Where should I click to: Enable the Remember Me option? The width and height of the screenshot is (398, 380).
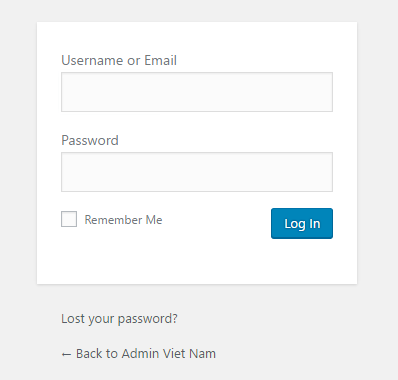(x=69, y=219)
